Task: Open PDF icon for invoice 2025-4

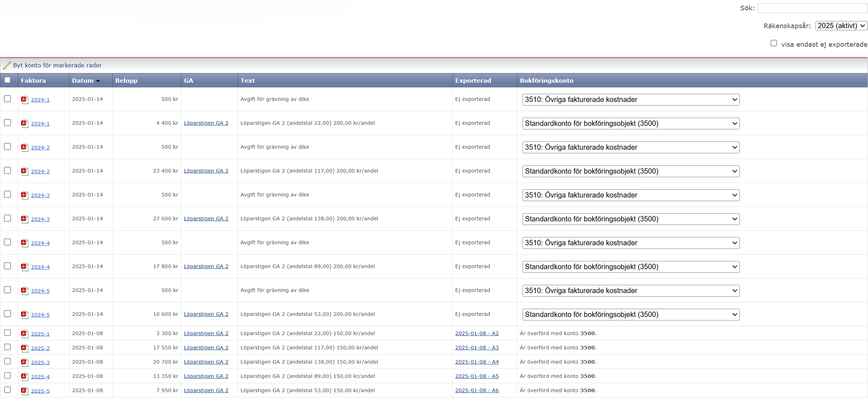Action: click(x=24, y=376)
